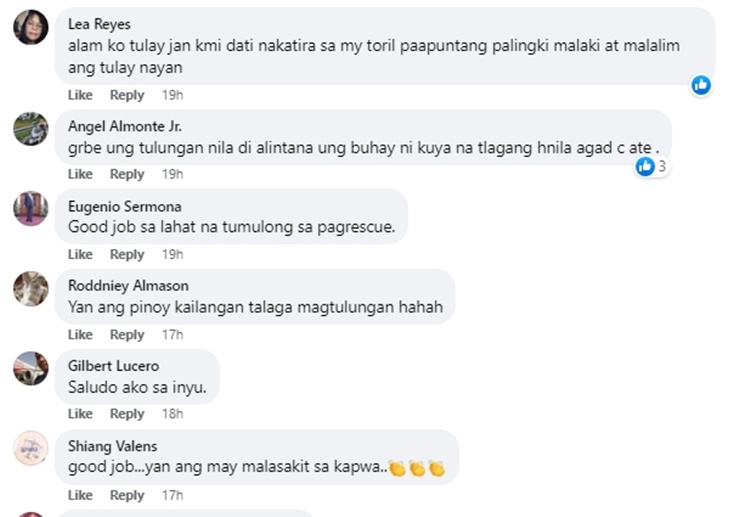
Task: Like Gilbert Lucero's comment
Action: click(80, 414)
